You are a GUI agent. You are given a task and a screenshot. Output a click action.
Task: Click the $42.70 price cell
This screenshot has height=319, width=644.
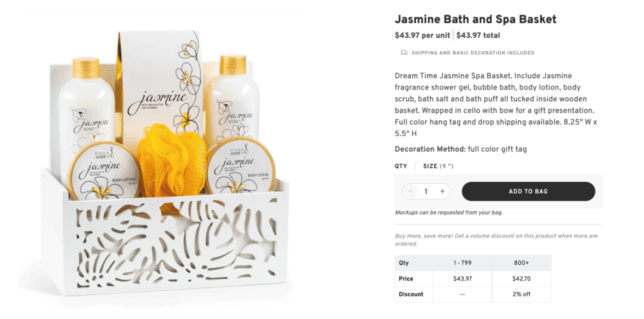(x=521, y=279)
